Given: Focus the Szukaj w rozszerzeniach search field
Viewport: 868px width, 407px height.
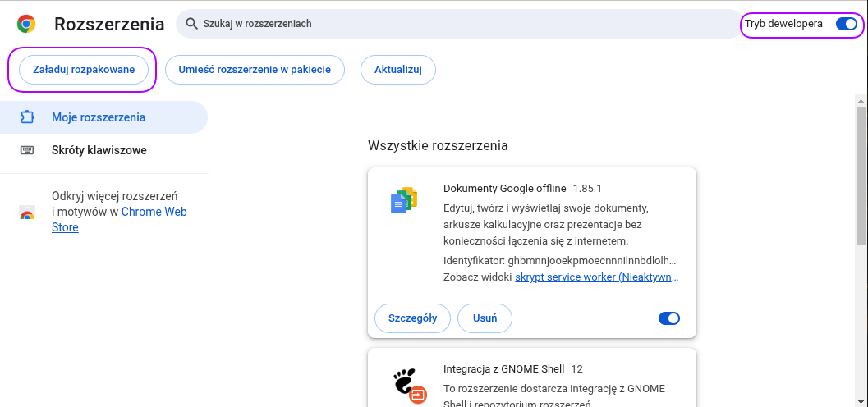Looking at the screenshot, I should pyautogui.click(x=460, y=24).
